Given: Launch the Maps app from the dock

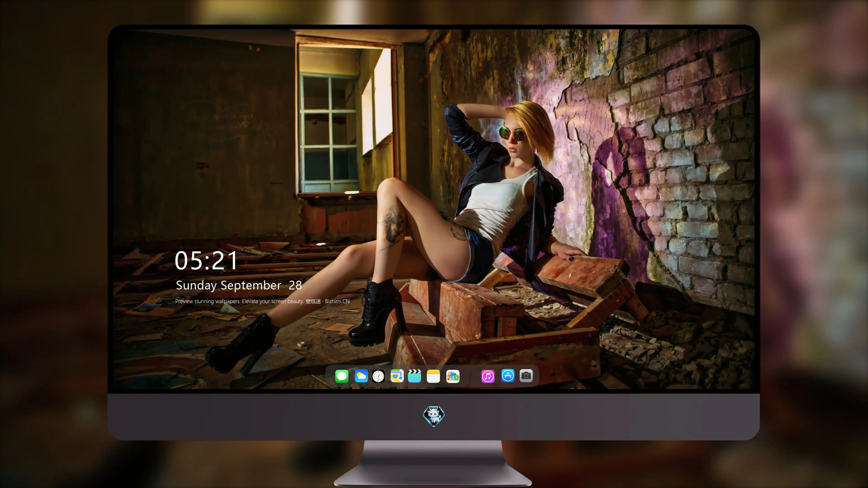Looking at the screenshot, I should pyautogui.click(x=397, y=376).
